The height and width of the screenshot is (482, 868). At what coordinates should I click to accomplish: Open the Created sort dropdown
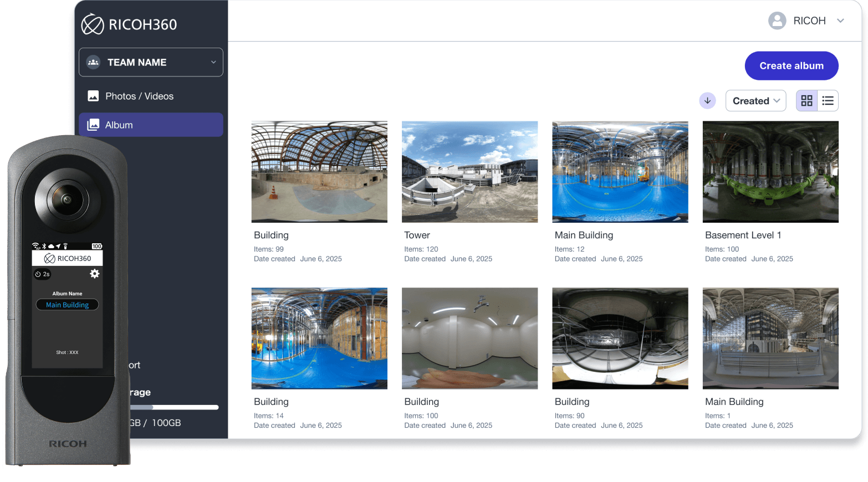click(x=755, y=101)
